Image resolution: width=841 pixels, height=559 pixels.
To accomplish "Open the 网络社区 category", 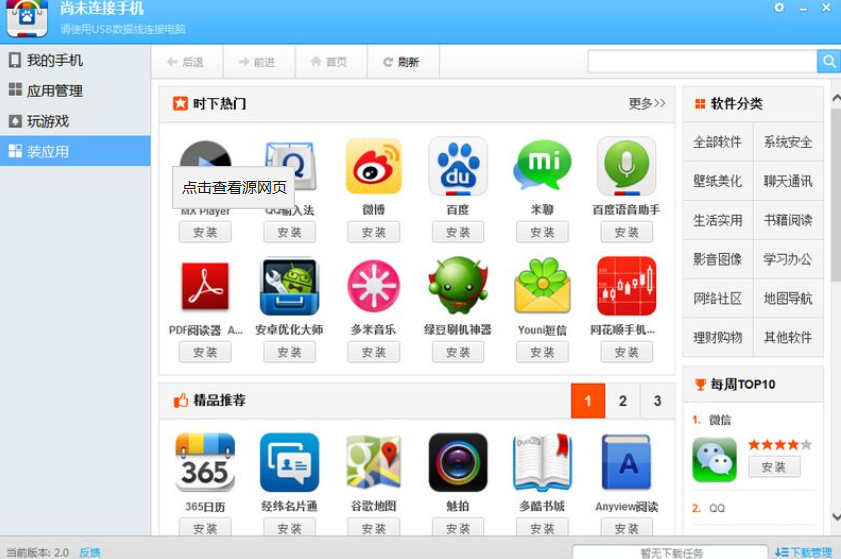I will click(x=718, y=299).
